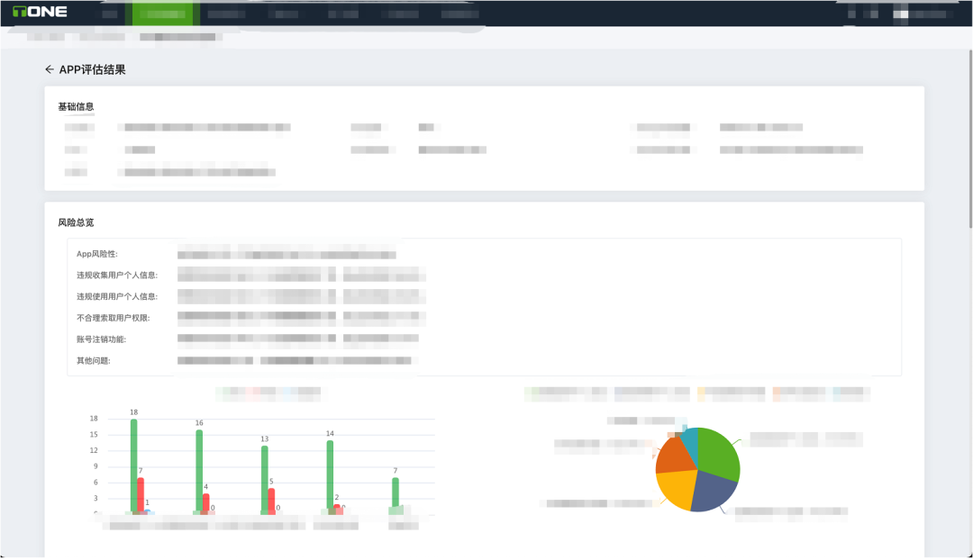Image resolution: width=973 pixels, height=560 pixels.
Task: Click the 基础信息 section heading
Action: pos(76,106)
